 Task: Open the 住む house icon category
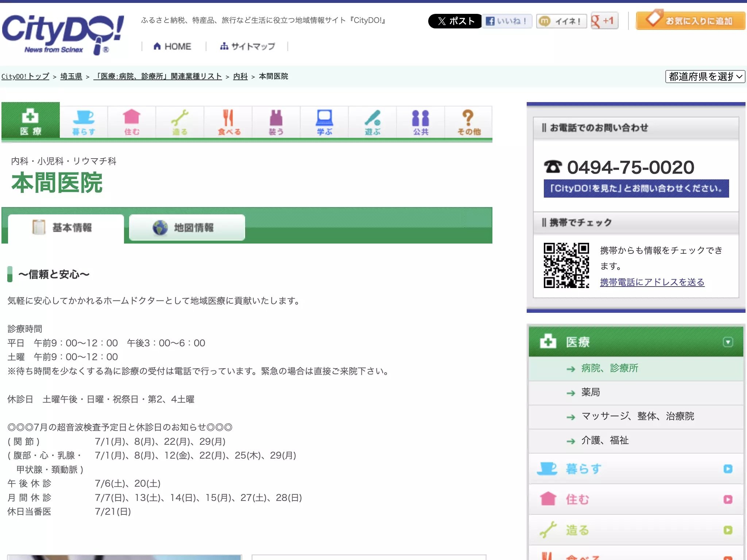(132, 122)
